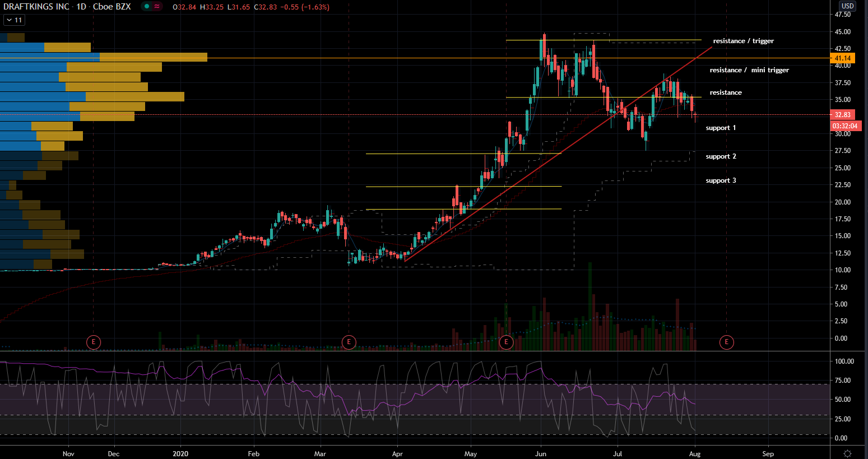868x459 pixels.
Task: Click the Dec label on time axis
Action: [114, 454]
